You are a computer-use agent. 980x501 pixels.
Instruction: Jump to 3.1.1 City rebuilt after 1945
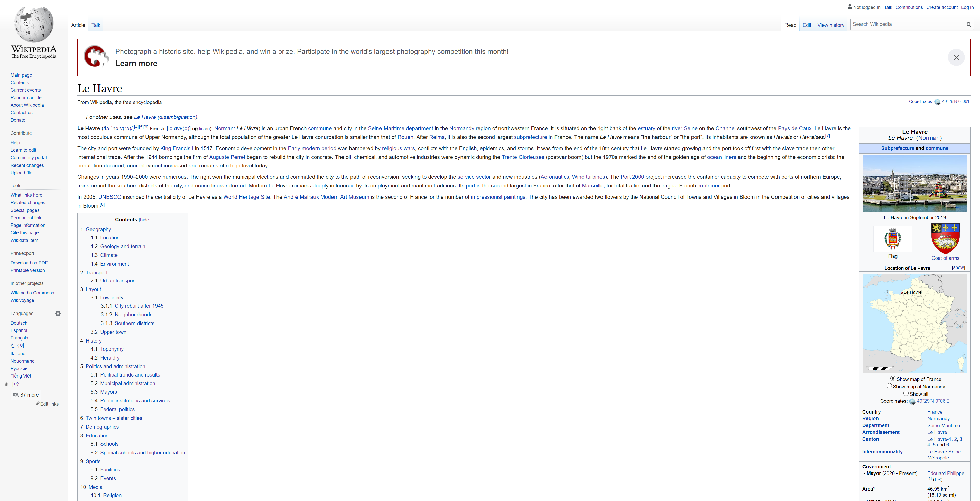[139, 306]
